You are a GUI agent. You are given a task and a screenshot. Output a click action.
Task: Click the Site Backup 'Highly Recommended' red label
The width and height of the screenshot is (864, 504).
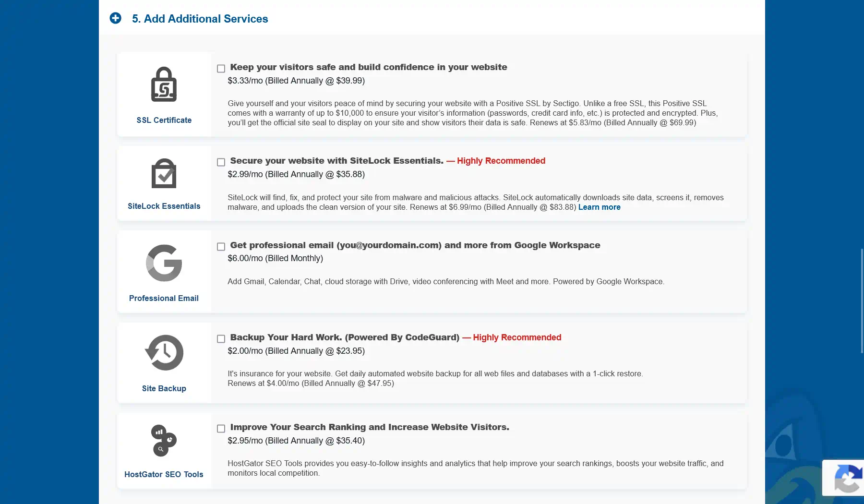point(512,337)
